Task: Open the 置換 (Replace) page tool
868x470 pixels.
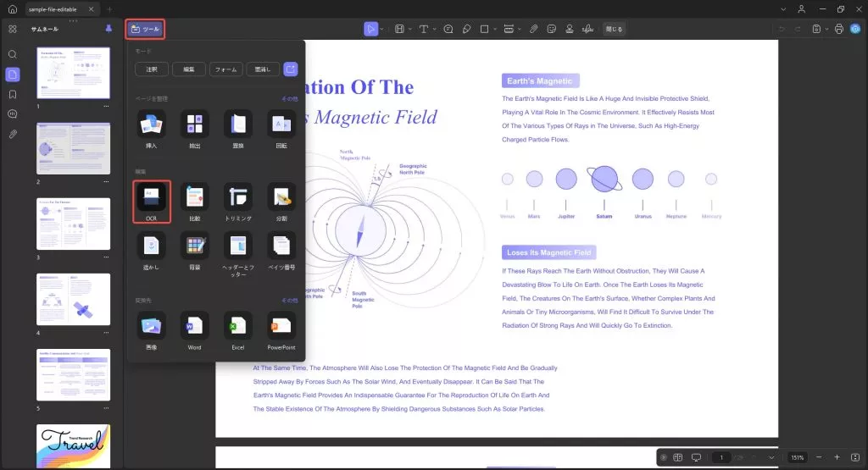Action: [238, 130]
